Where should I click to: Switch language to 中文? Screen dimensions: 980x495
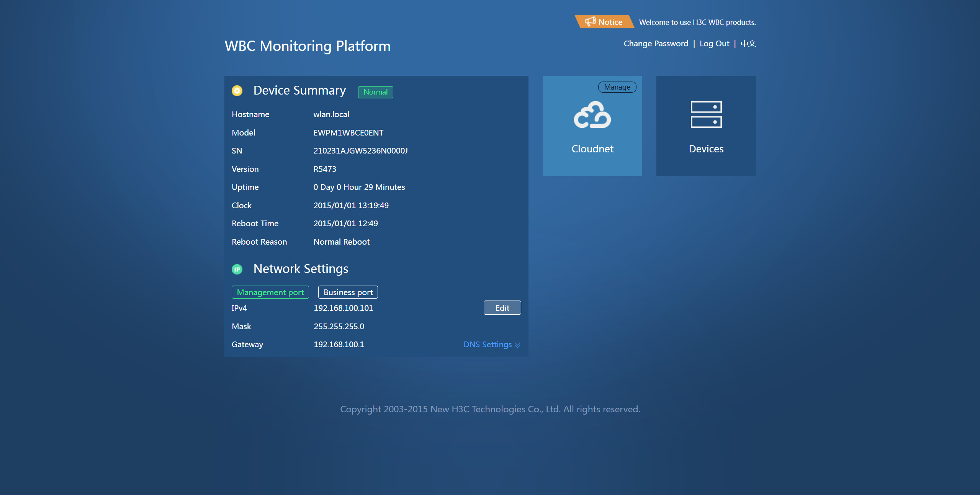(x=748, y=43)
